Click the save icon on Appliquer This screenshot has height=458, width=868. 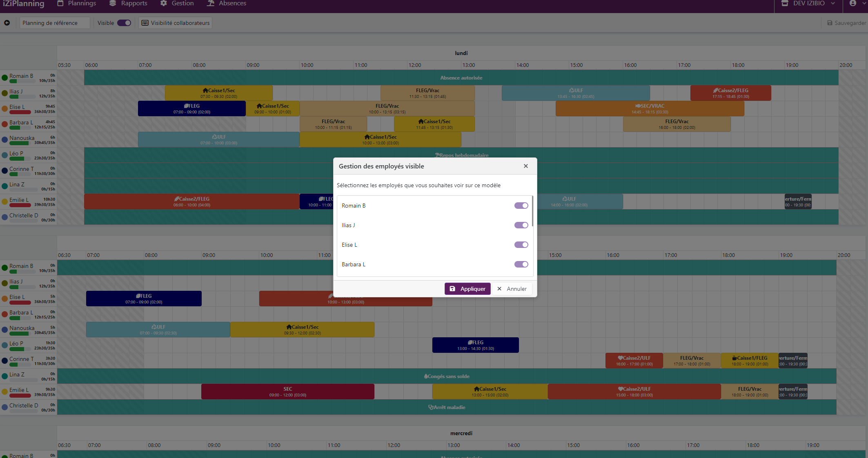(452, 289)
